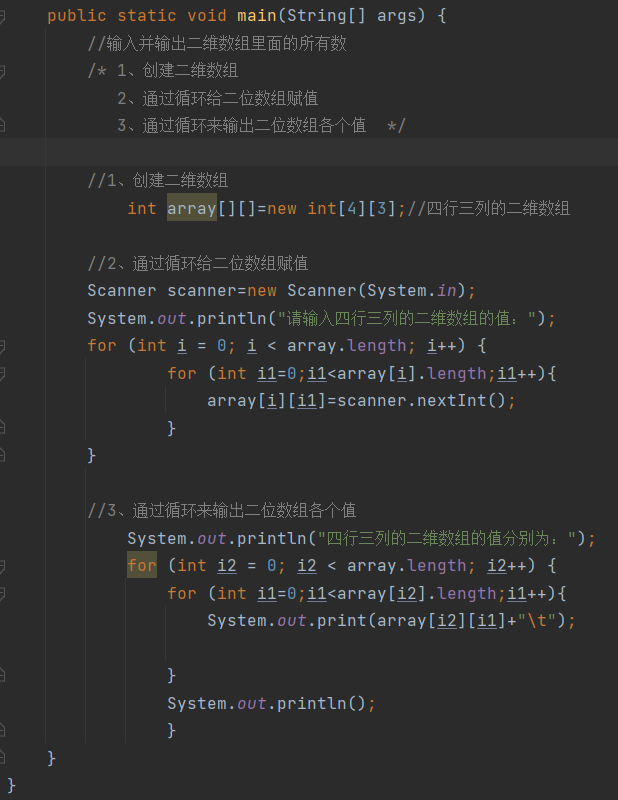
Task: Click the number 3 in new int[4][3]
Action: [382, 208]
